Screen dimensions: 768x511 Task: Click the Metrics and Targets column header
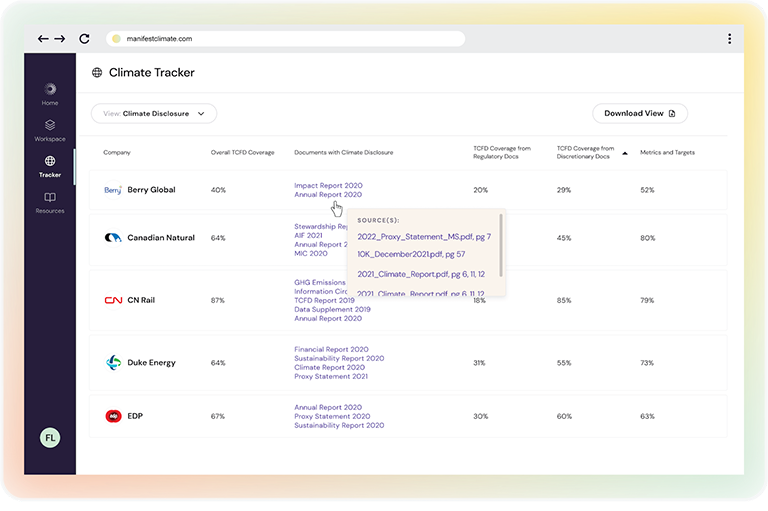[x=667, y=152]
